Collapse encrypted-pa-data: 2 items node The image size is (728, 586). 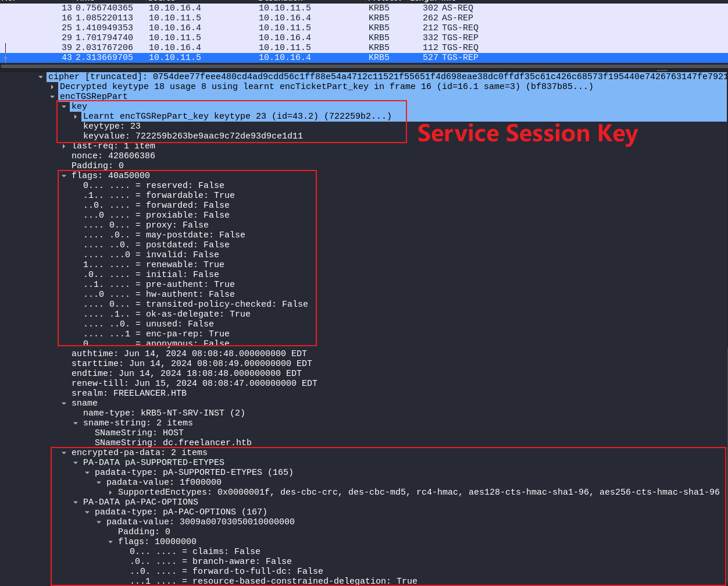tap(64, 453)
